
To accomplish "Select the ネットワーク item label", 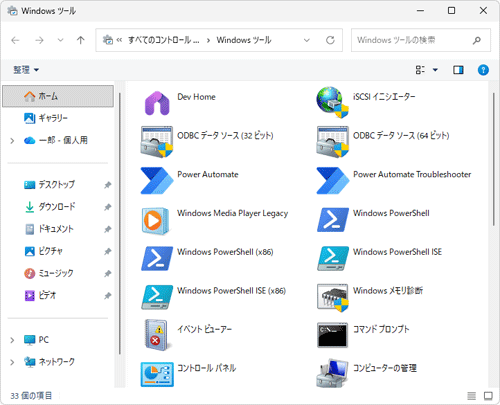I will (x=57, y=362).
